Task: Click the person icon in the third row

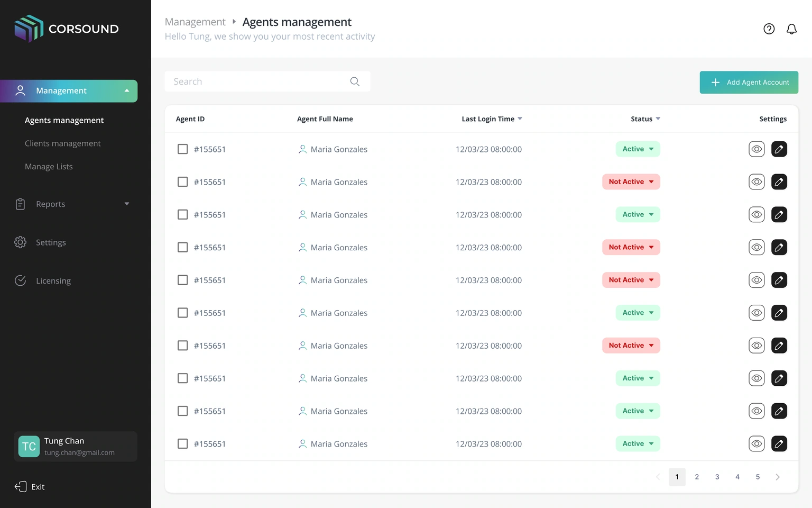Action: [302, 215]
